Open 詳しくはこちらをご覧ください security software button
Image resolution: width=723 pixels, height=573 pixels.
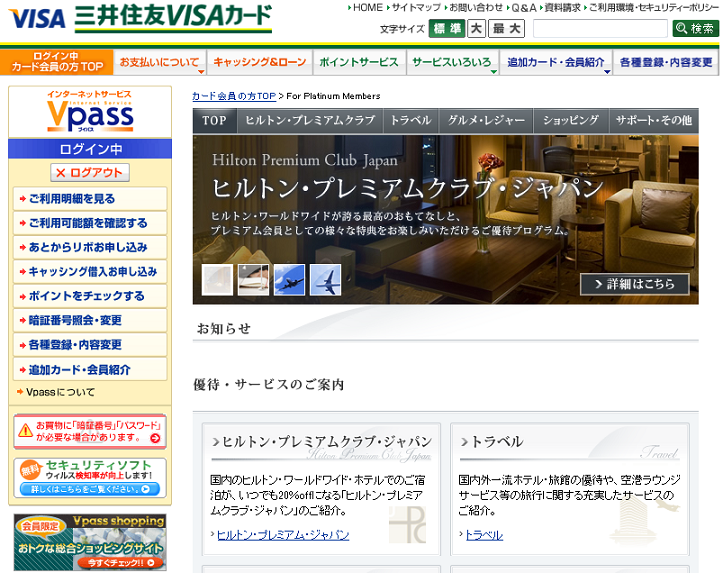pyautogui.click(x=89, y=489)
